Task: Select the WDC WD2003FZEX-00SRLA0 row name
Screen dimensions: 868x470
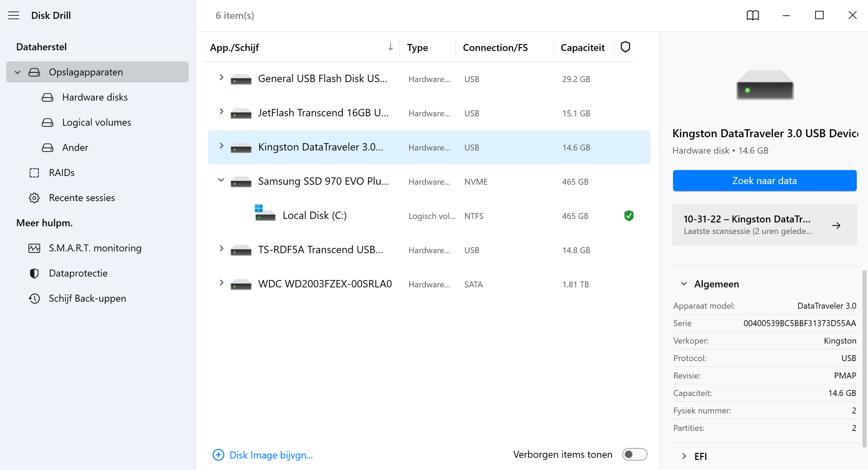Action: 325,284
